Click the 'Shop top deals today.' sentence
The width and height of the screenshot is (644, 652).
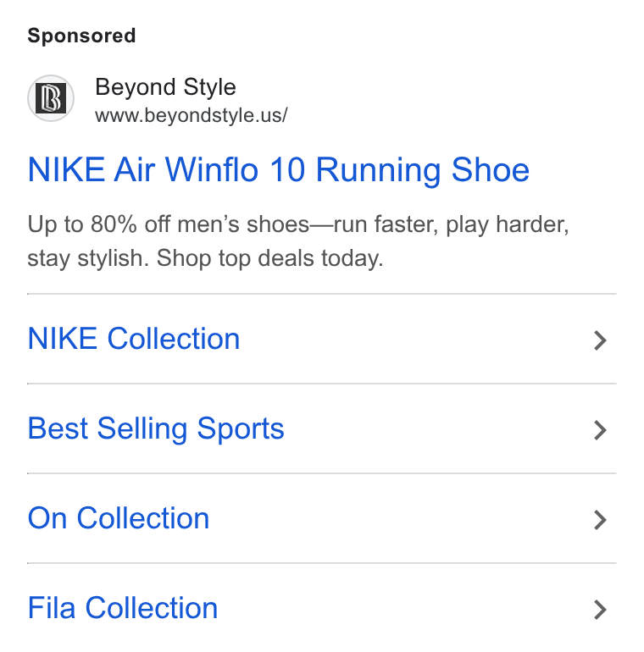coord(269,258)
